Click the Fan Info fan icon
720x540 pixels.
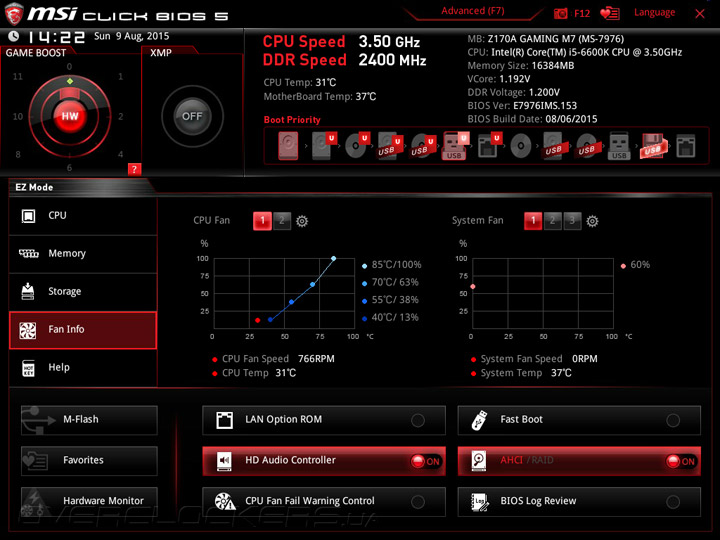(28, 330)
